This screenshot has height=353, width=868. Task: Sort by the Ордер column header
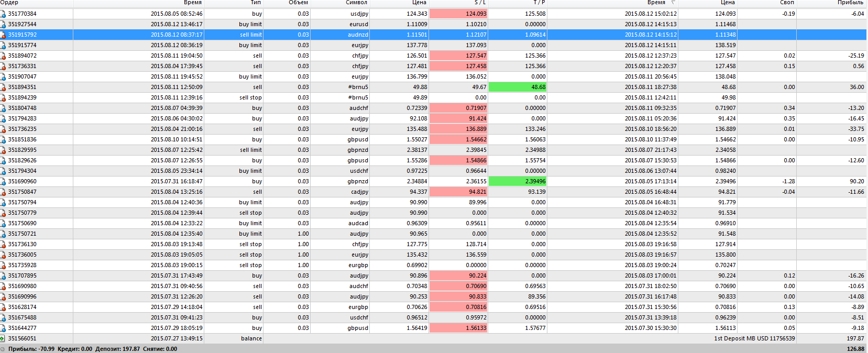9,3
